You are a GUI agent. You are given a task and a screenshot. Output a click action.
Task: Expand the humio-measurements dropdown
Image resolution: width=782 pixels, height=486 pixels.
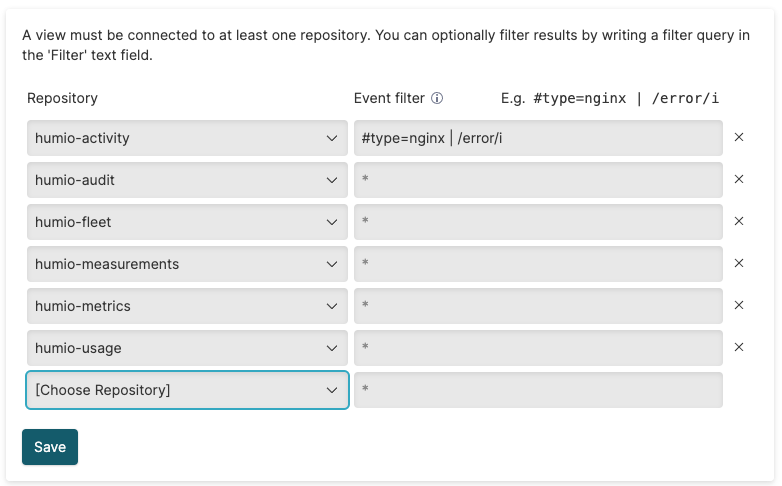coord(187,264)
